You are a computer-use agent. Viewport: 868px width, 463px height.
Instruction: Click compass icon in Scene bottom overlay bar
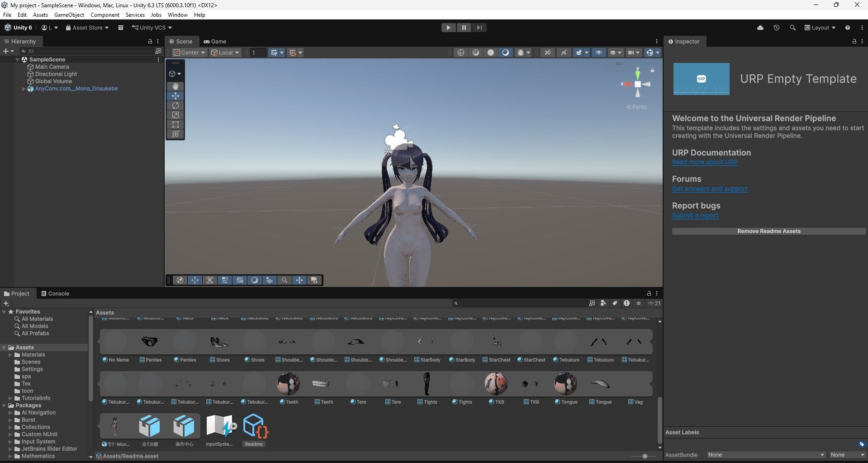(180, 280)
